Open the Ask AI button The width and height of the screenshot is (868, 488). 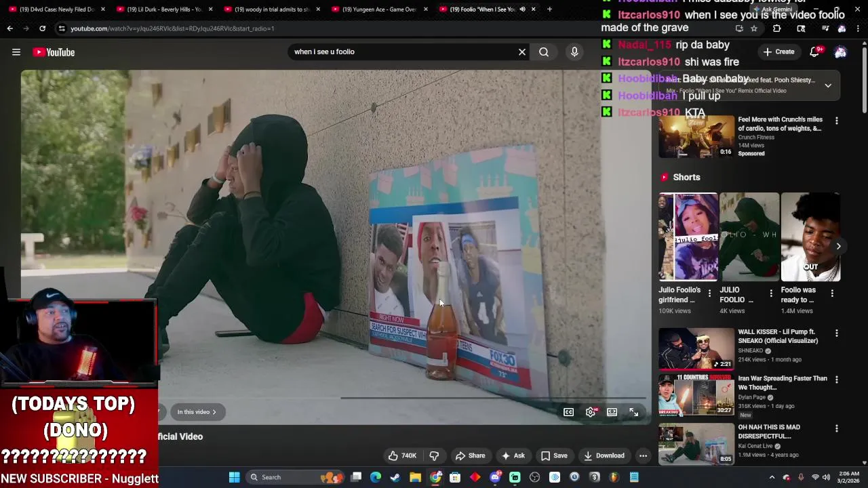pos(513,455)
